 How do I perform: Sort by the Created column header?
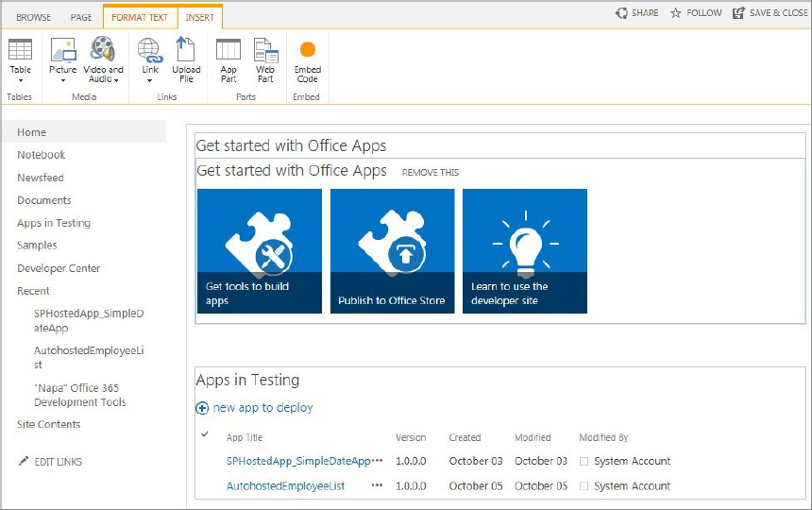click(x=465, y=437)
